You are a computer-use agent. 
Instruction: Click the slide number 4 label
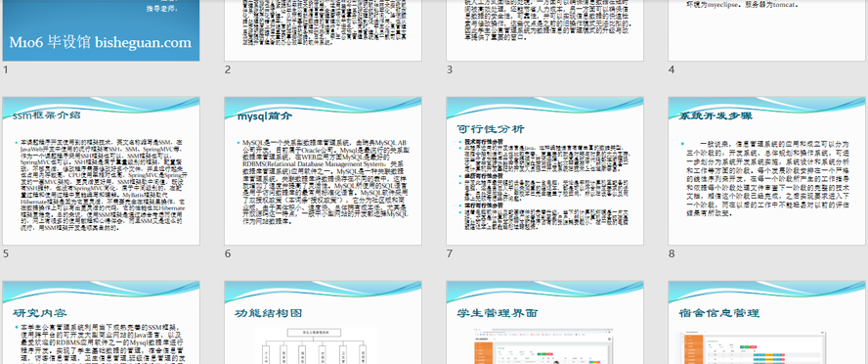(x=672, y=69)
